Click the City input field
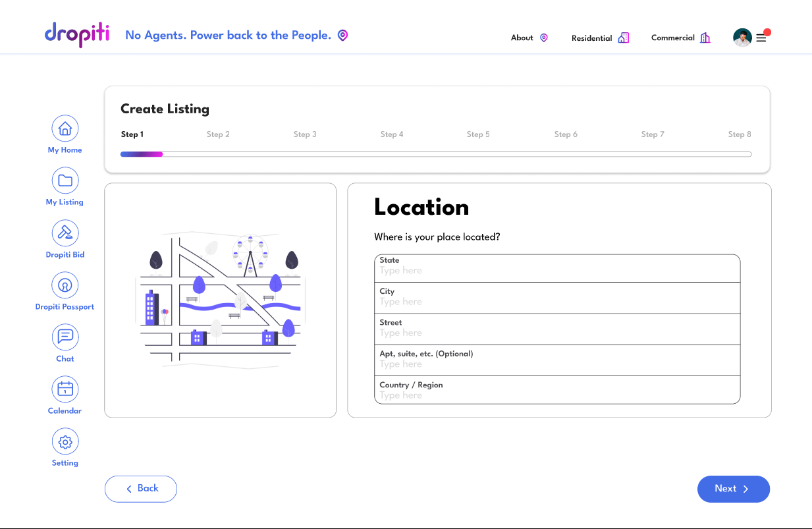This screenshot has width=812, height=529. pyautogui.click(x=556, y=301)
